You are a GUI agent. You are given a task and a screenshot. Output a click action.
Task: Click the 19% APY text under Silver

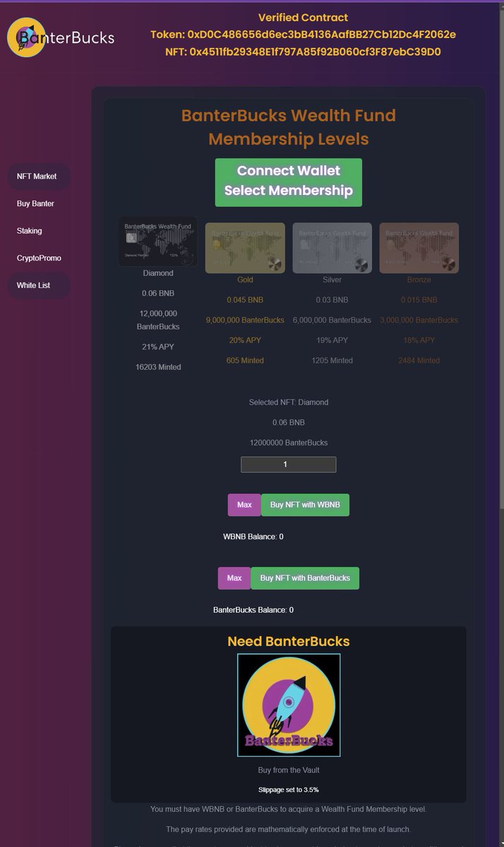pyautogui.click(x=332, y=340)
